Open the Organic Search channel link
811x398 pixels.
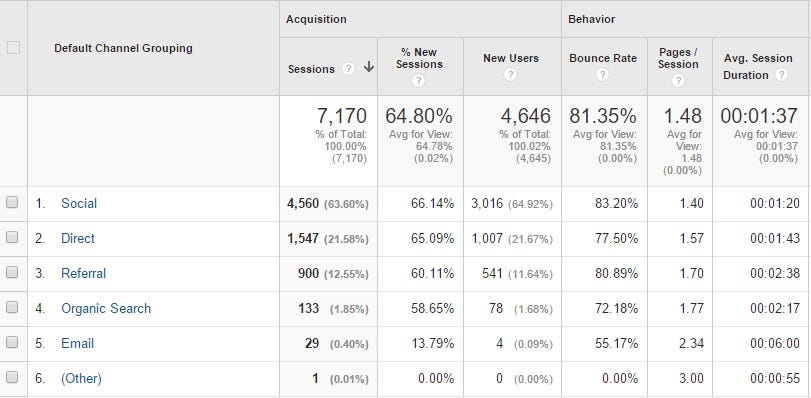click(106, 308)
